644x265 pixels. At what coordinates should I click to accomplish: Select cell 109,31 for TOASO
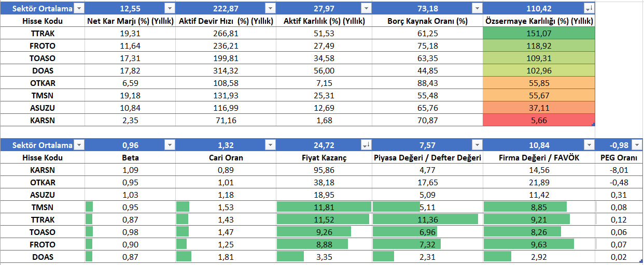pyautogui.click(x=539, y=58)
